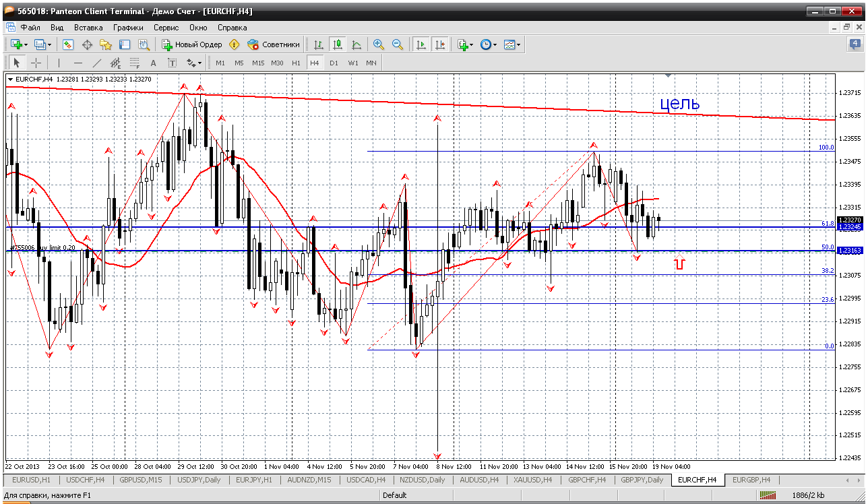Screen dimensions: 868x504
Task: Switch timeframe to W1
Action: pos(352,63)
